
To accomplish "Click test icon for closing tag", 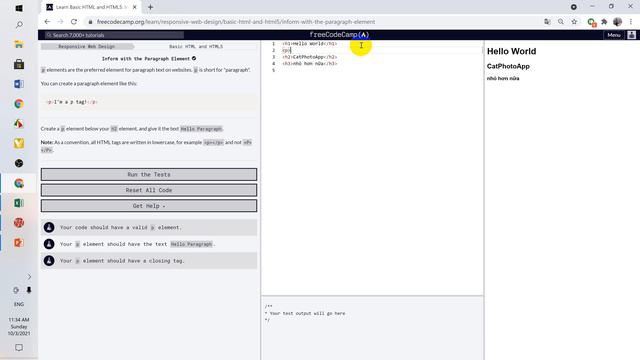I will pos(49,260).
